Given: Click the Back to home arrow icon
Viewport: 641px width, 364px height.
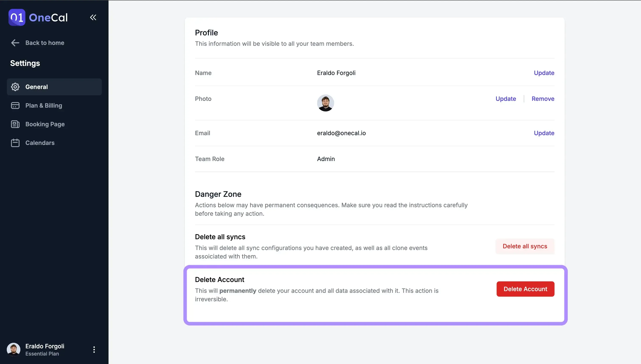Looking at the screenshot, I should 15,43.
